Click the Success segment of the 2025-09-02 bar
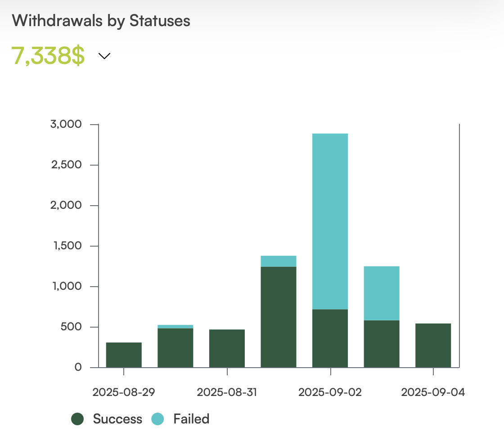Viewport: 504px width, 441px height. (330, 338)
